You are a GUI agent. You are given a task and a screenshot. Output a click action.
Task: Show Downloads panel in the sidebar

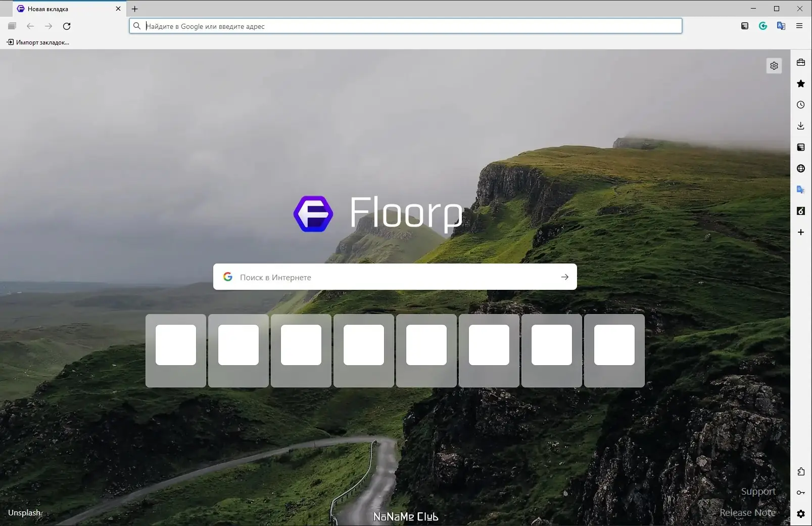[x=801, y=126]
